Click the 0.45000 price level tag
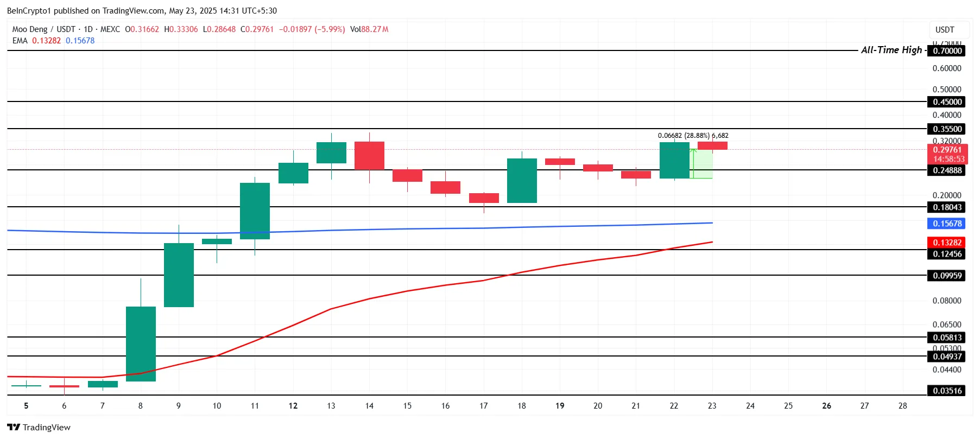Viewport: 980px width, 439px height. pos(946,102)
